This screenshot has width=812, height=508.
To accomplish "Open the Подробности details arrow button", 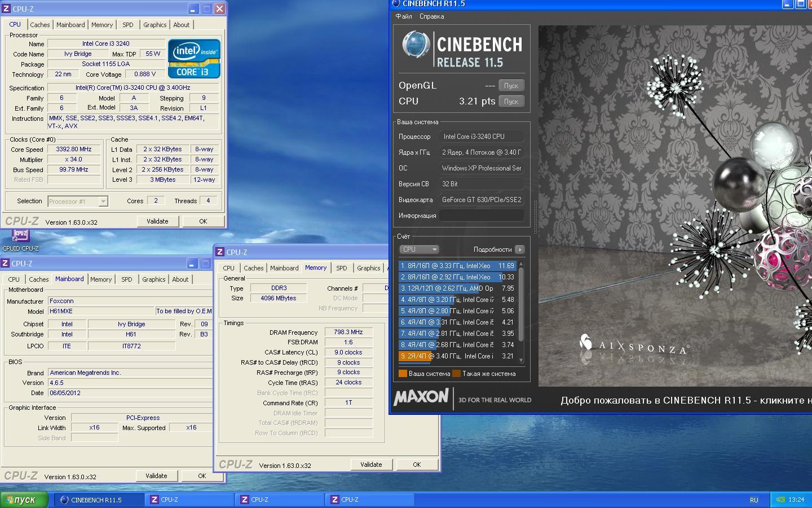I will (x=519, y=249).
